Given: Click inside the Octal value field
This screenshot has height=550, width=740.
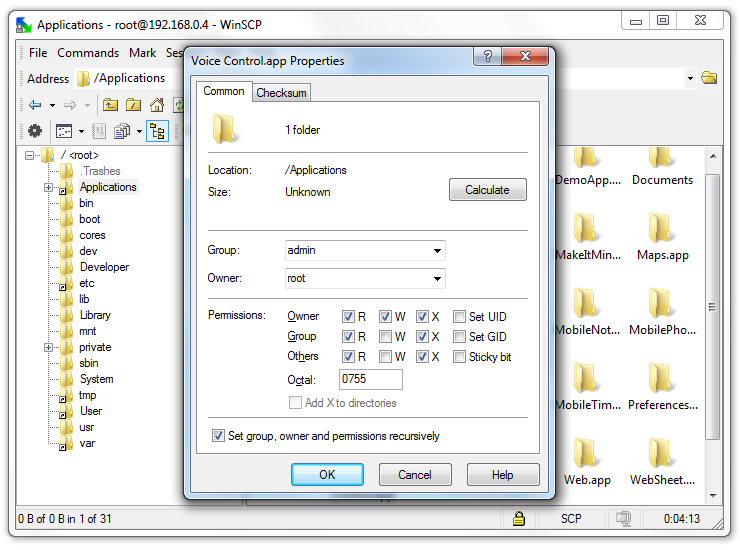Looking at the screenshot, I should [x=370, y=380].
